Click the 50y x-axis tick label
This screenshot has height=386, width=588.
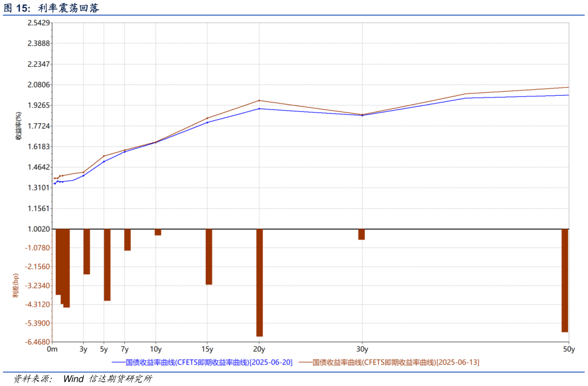[x=568, y=349]
